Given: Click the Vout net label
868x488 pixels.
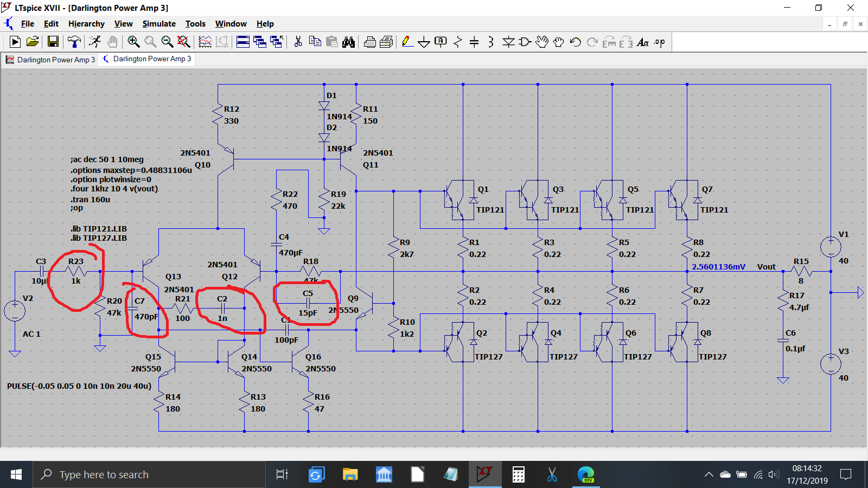Looking at the screenshot, I should tap(766, 267).
